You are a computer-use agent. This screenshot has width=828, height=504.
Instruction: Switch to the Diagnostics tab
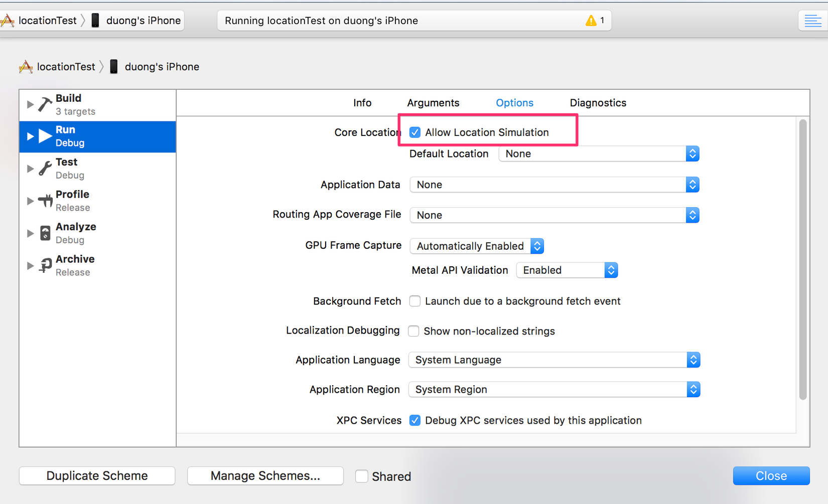pyautogui.click(x=598, y=103)
